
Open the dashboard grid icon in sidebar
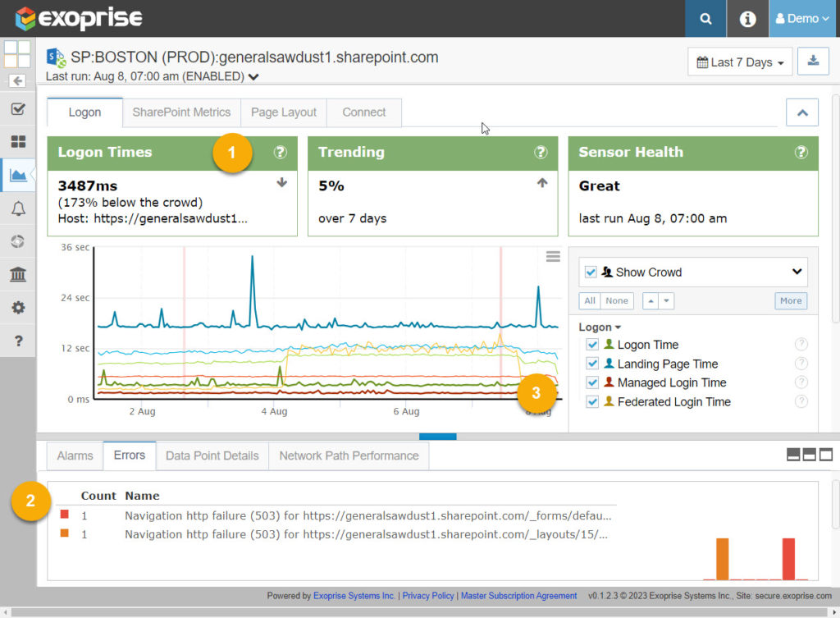(18, 141)
